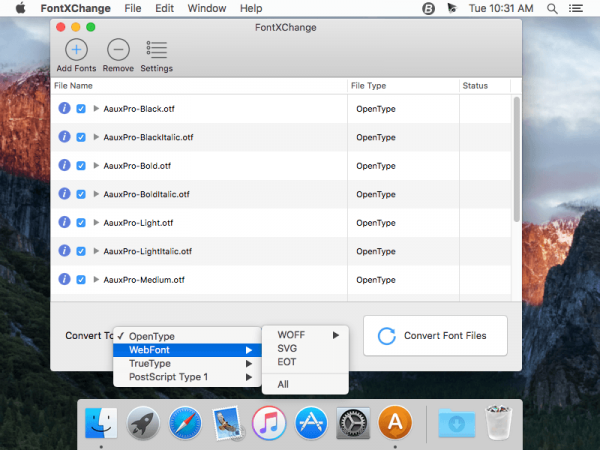Open the Help menu
The image size is (600, 450).
(x=251, y=8)
